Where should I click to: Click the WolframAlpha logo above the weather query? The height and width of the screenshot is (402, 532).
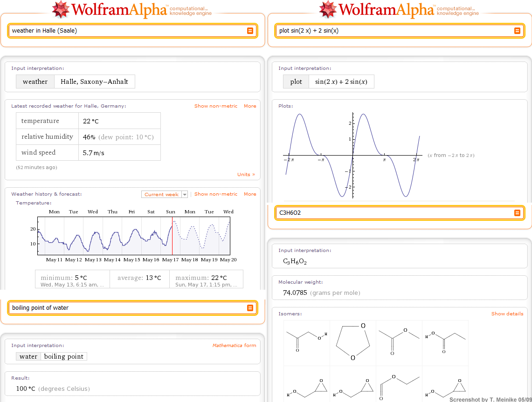(x=131, y=9)
